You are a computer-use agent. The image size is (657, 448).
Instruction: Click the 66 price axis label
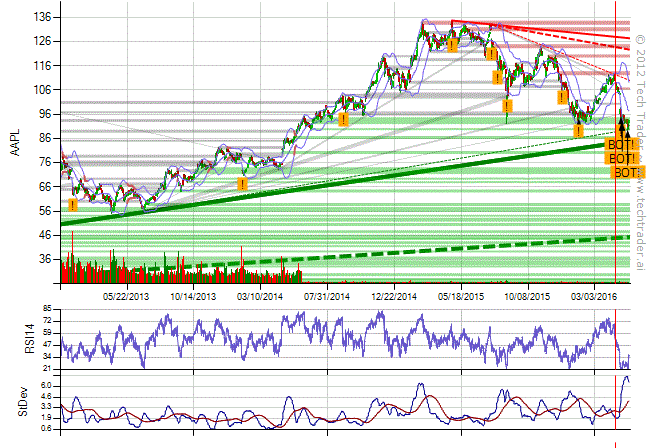[44, 186]
